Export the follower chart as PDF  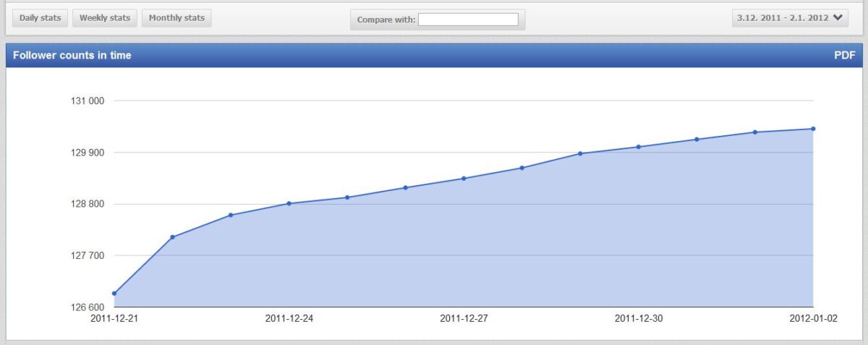point(844,55)
